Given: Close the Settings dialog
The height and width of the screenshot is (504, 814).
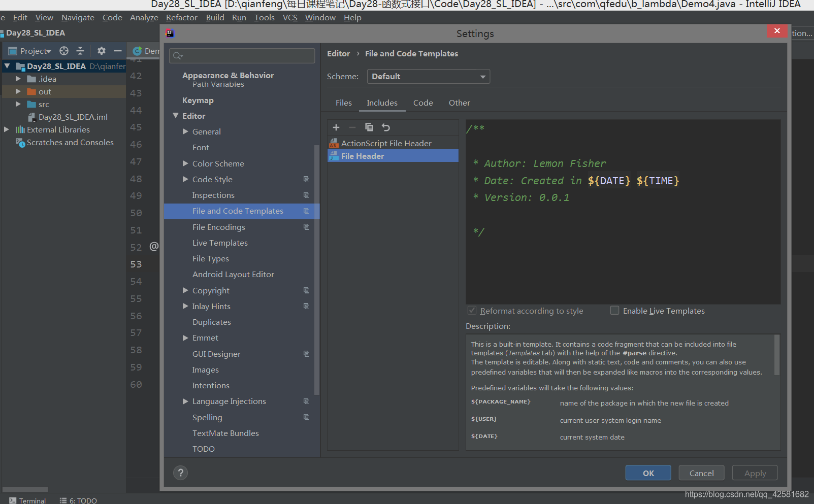Looking at the screenshot, I should coord(777,31).
